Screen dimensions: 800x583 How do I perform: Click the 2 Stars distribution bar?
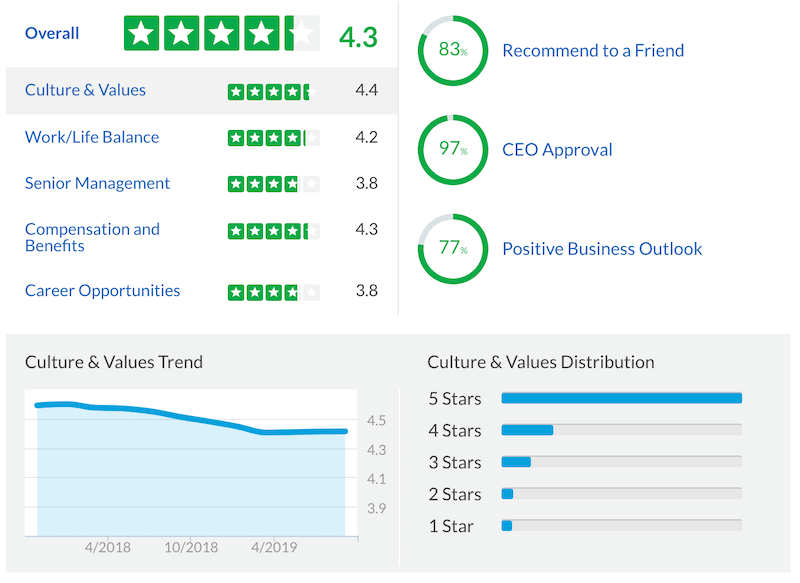click(507, 493)
